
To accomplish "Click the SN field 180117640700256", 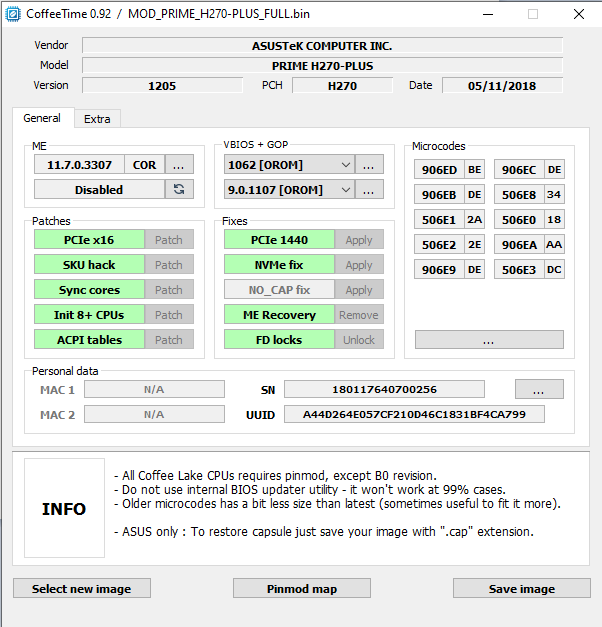I will [x=384, y=389].
